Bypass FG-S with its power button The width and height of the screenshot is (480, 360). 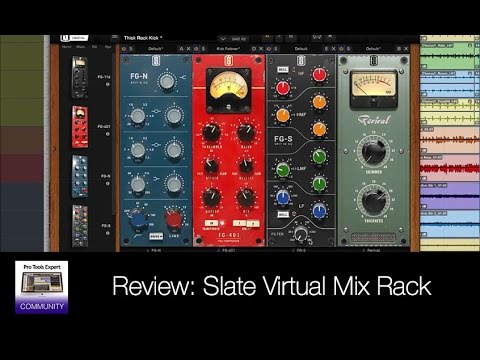coord(269,49)
